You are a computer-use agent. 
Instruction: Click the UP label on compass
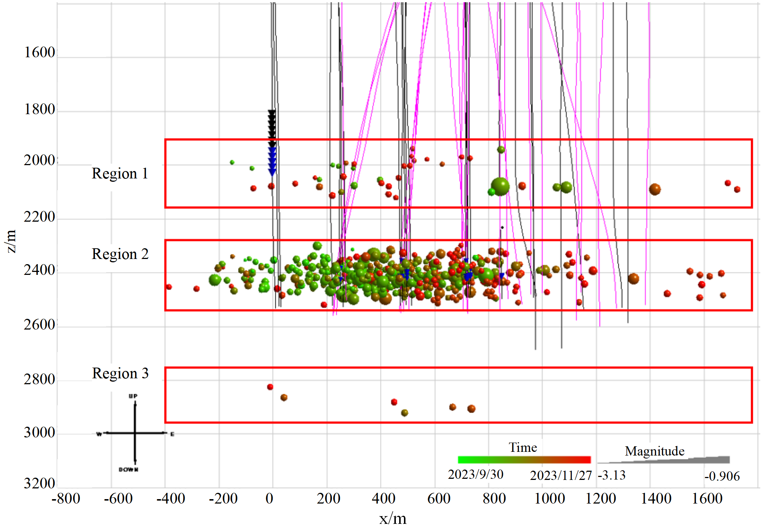click(x=133, y=396)
